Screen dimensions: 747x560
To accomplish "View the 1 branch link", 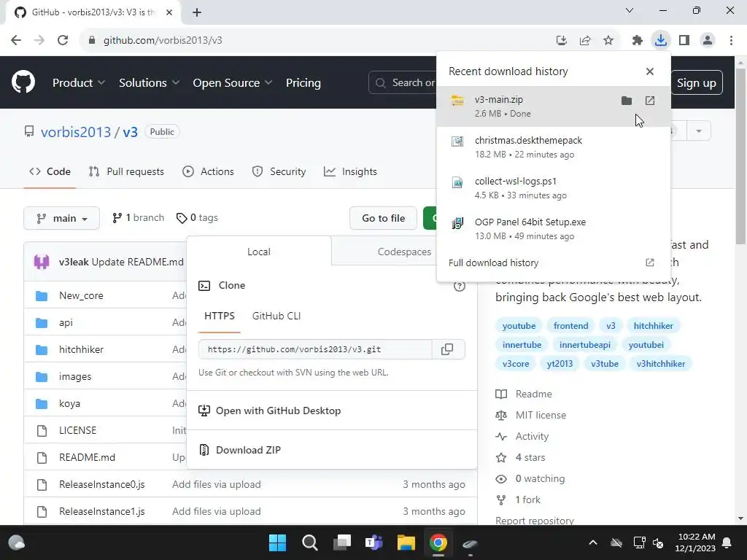I will pyautogui.click(x=138, y=217).
